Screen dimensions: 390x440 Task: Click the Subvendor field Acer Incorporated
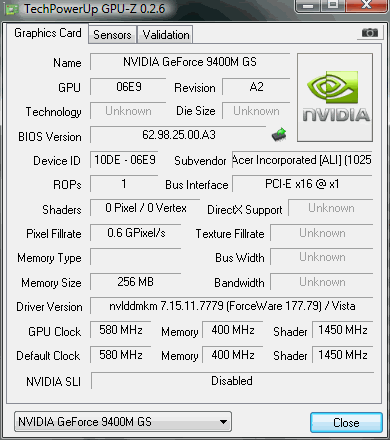click(x=302, y=160)
